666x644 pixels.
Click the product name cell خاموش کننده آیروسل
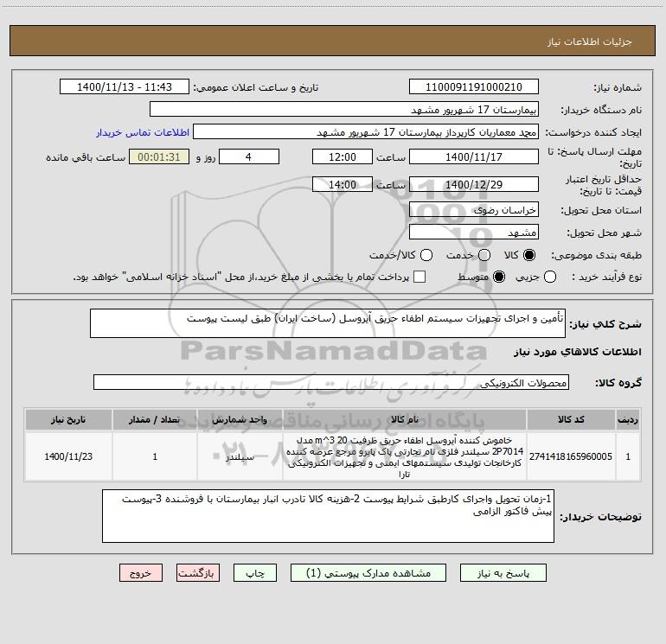tap(405, 456)
